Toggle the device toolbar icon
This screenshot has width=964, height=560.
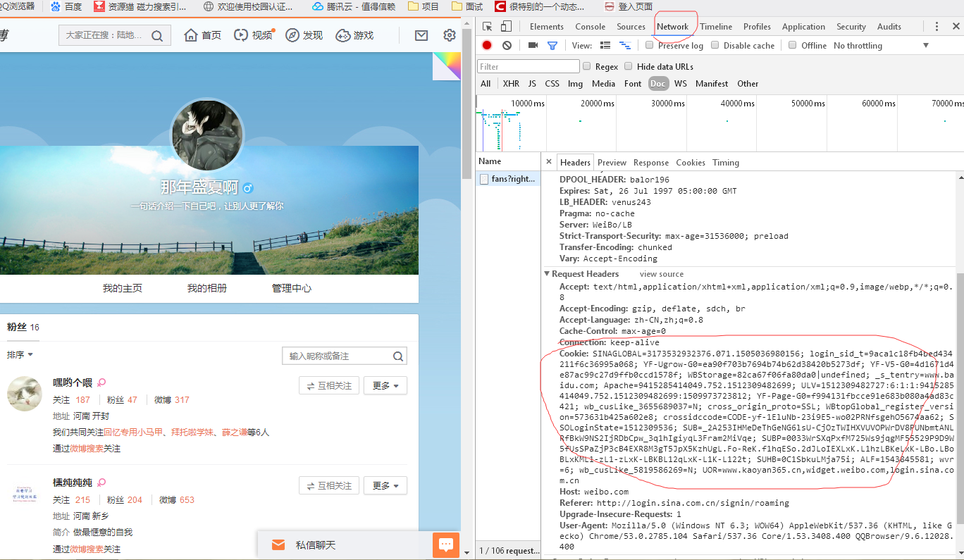506,27
